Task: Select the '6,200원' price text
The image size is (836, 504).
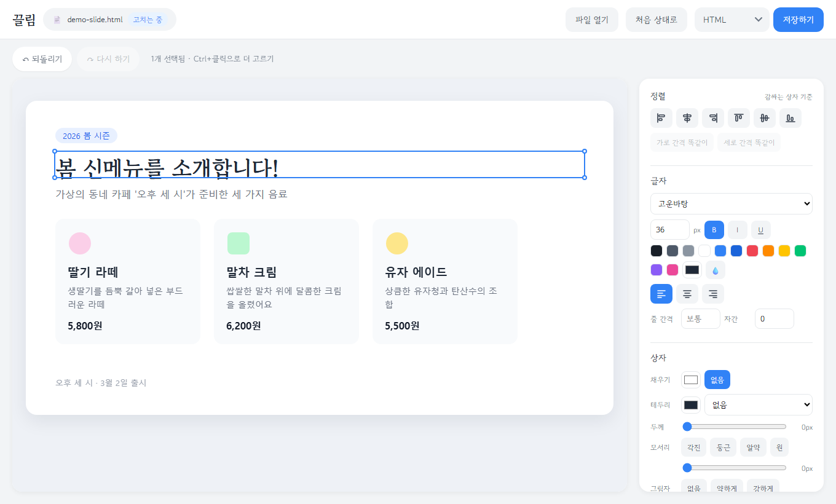Action: 244,326
